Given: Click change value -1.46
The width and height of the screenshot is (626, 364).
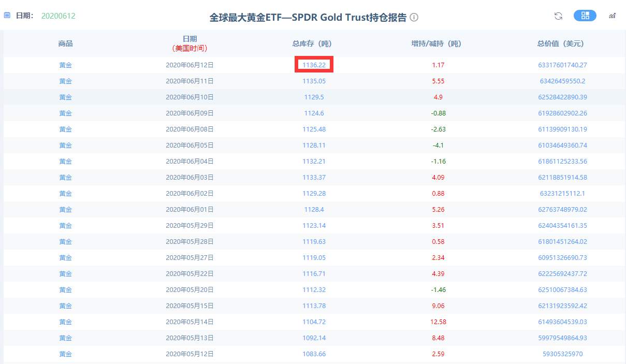Looking at the screenshot, I should [x=439, y=290].
